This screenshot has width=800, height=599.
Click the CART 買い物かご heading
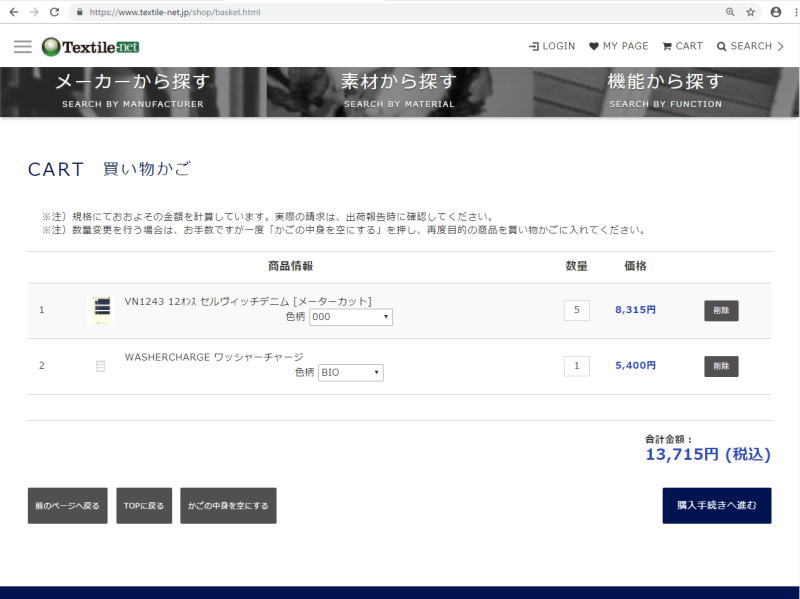click(x=110, y=169)
